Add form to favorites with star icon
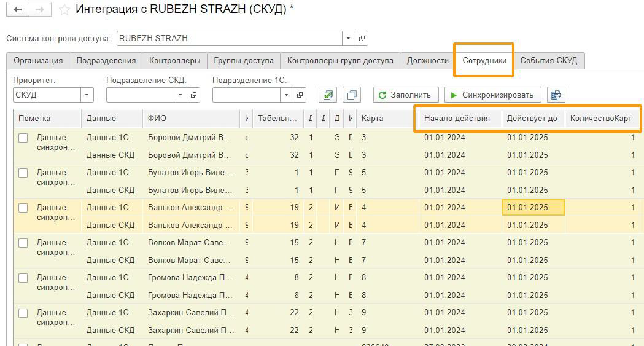The height and width of the screenshot is (346, 644). click(64, 10)
